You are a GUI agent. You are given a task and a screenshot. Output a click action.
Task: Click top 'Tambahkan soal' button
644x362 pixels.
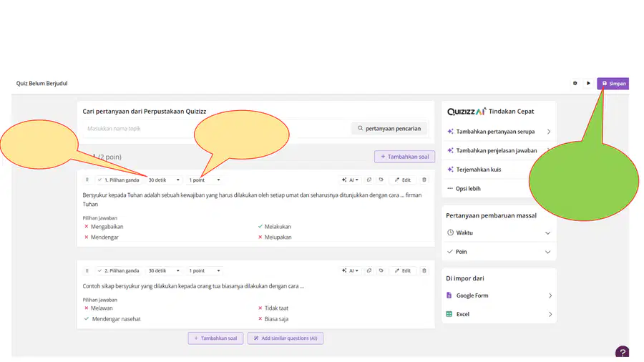[x=404, y=157]
